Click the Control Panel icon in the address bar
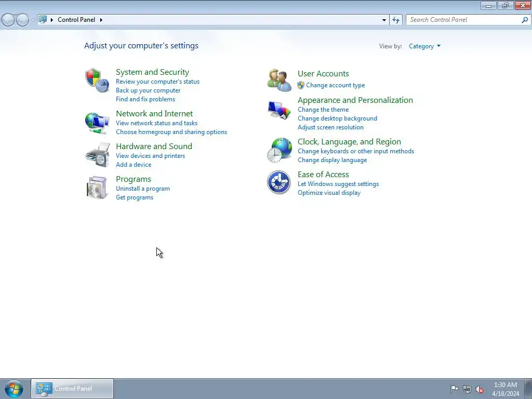Screen dimensions: 532x399 [x=43, y=19]
